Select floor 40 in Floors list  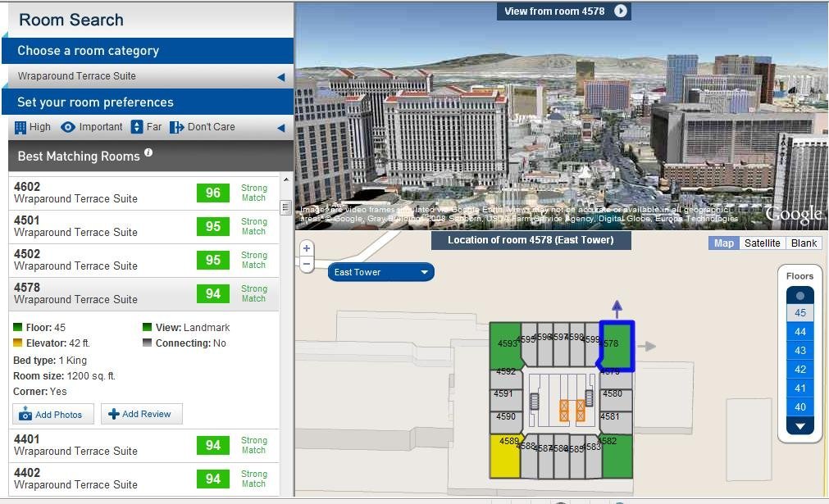pos(799,407)
